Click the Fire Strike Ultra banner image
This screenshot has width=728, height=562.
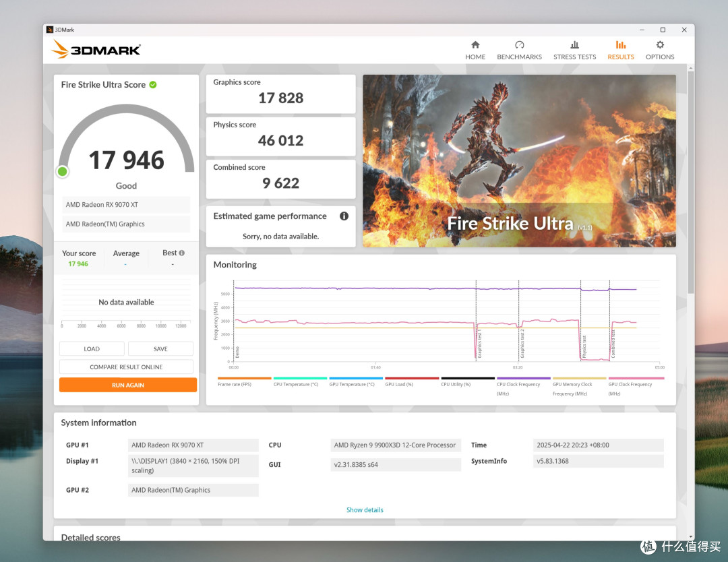coord(519,160)
